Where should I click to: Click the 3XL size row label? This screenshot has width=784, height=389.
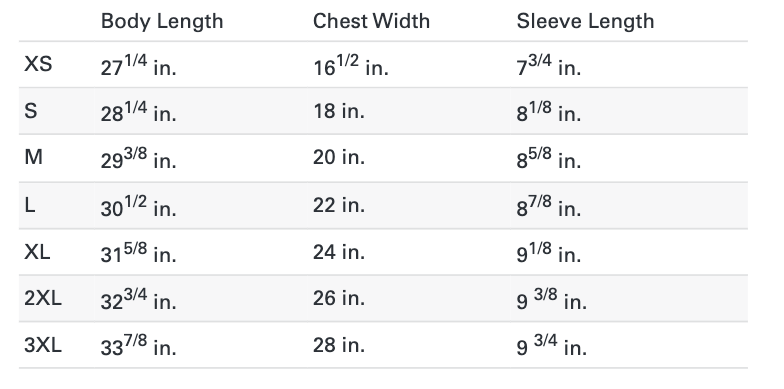tap(43, 345)
